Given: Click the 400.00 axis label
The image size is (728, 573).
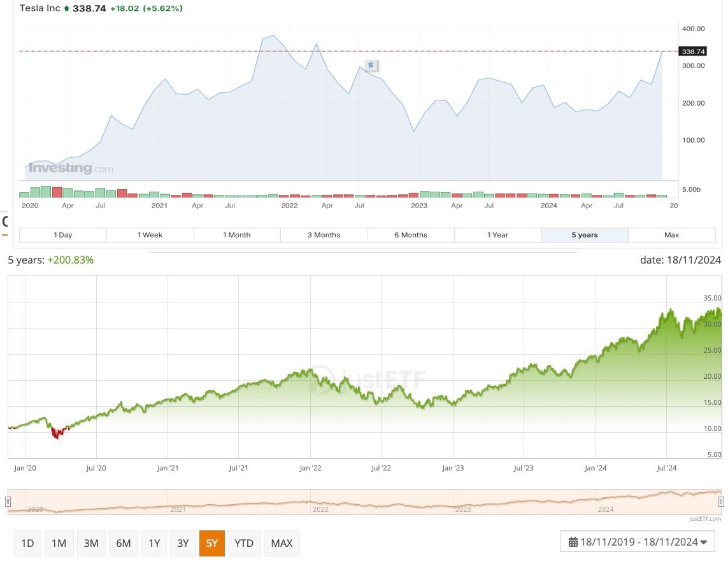Looking at the screenshot, I should point(693,29).
